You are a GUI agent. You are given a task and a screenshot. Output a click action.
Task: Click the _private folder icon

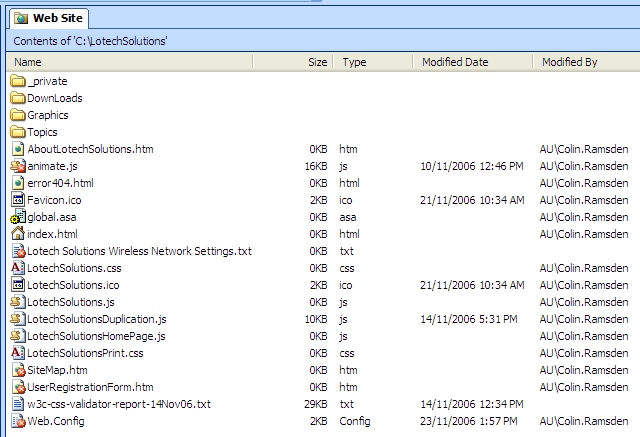(18, 81)
